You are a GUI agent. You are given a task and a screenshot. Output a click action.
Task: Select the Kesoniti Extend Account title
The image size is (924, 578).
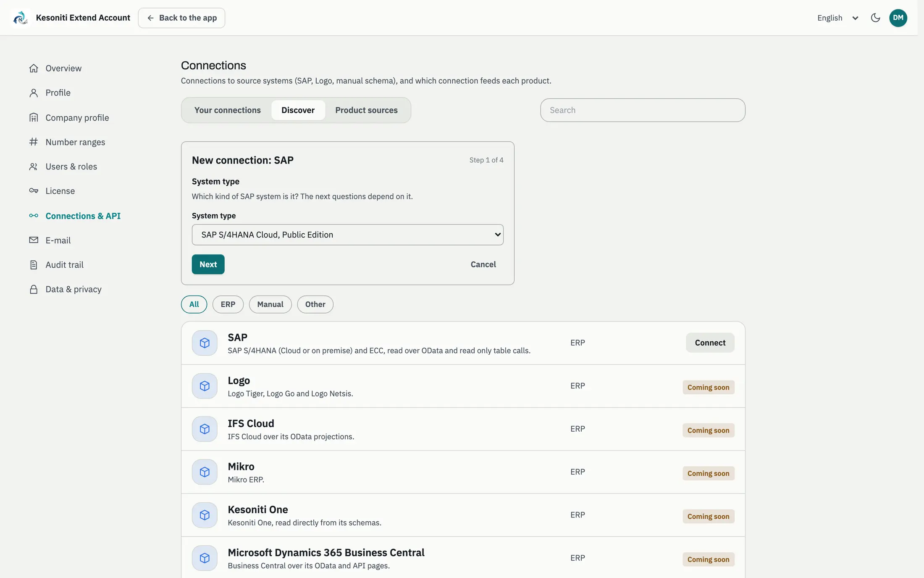(x=83, y=18)
